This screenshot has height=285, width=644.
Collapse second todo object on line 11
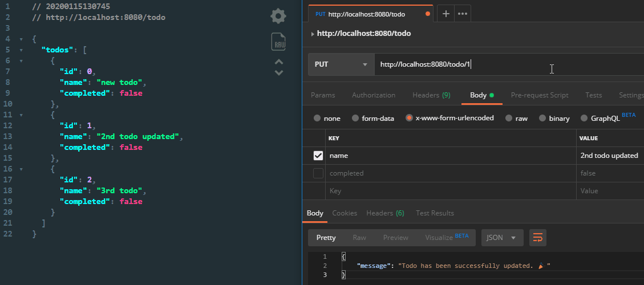tap(21, 115)
